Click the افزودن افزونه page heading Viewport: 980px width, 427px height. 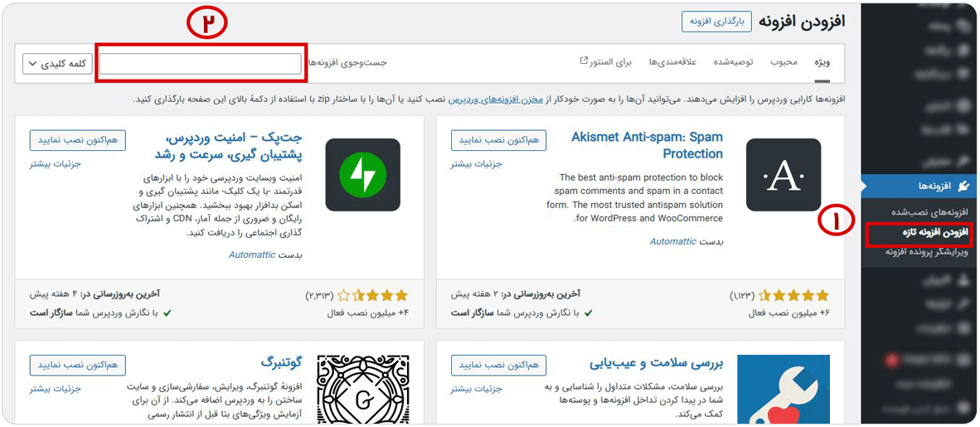(x=802, y=21)
